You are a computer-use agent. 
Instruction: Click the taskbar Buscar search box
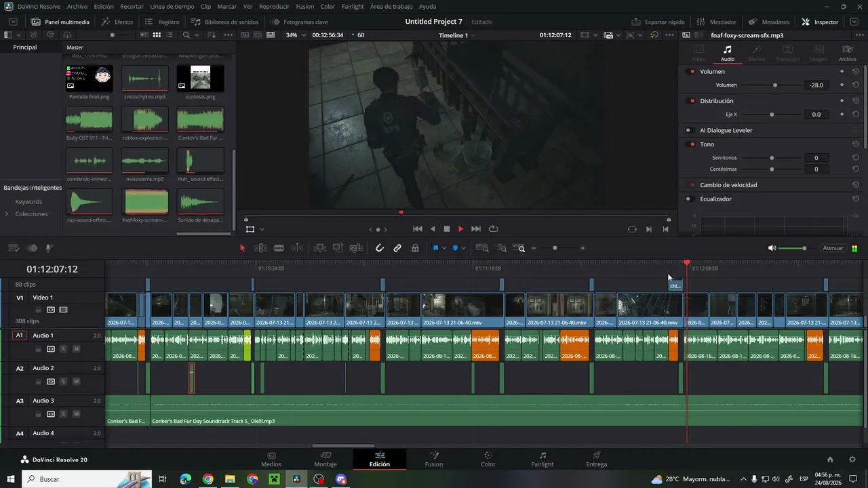[86, 479]
